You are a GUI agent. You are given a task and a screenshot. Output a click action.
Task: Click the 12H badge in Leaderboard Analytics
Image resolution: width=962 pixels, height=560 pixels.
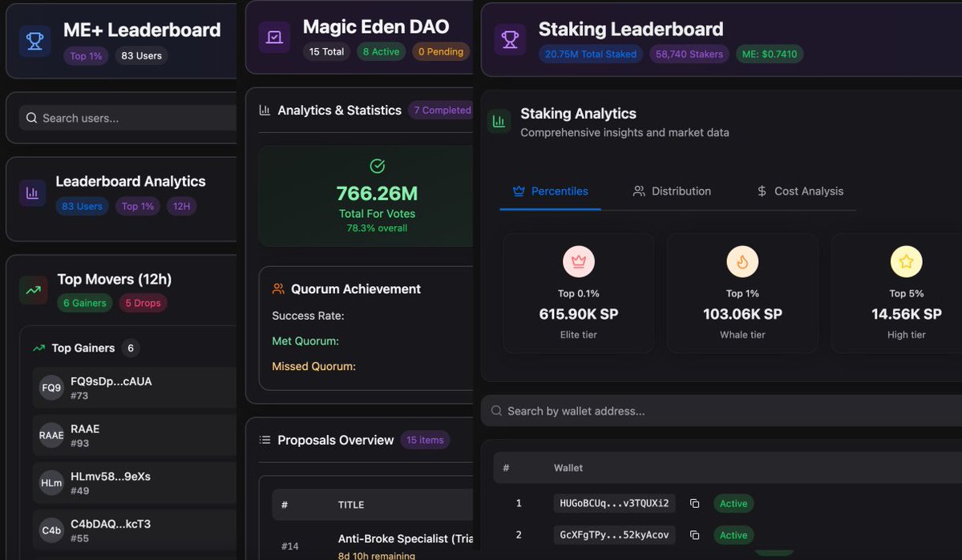[x=182, y=207]
